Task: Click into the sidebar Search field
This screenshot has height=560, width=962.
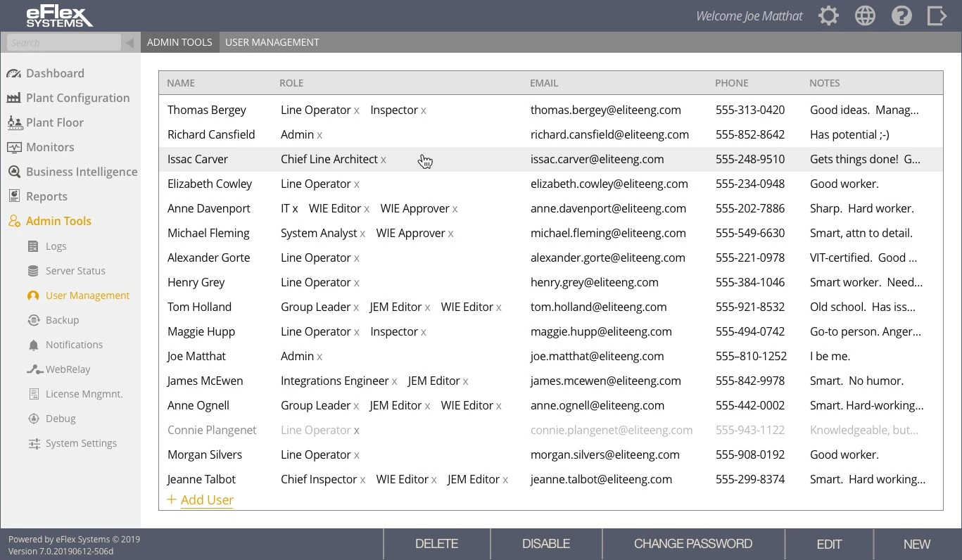Action: click(x=63, y=43)
